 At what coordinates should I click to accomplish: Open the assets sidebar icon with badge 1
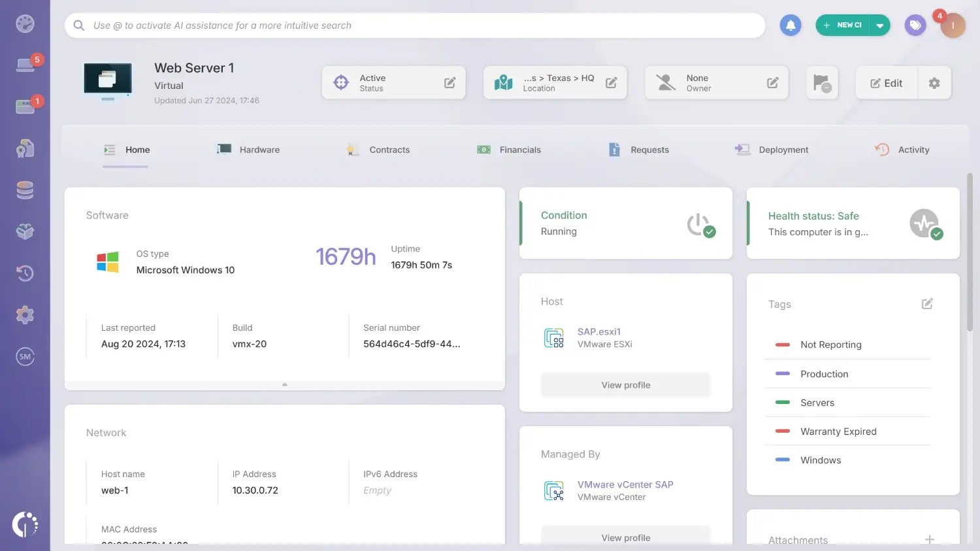pos(25,105)
